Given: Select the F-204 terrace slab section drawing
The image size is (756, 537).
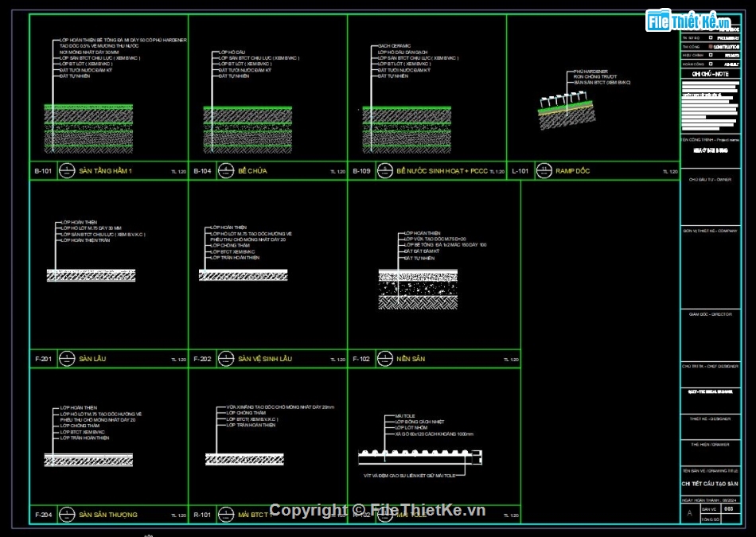Looking at the screenshot, I should 88,459.
